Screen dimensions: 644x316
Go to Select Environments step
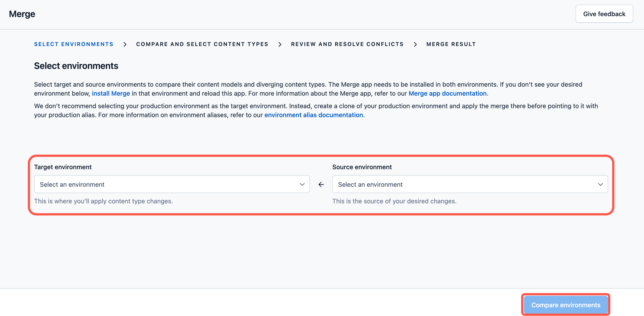point(74,44)
